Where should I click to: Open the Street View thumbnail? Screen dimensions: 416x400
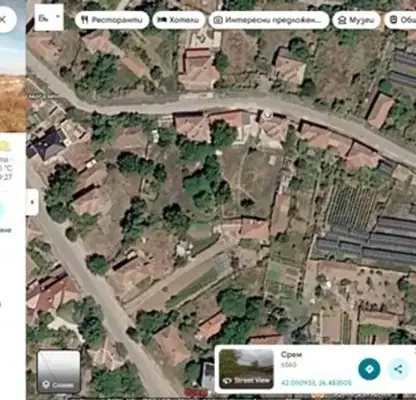(246, 369)
